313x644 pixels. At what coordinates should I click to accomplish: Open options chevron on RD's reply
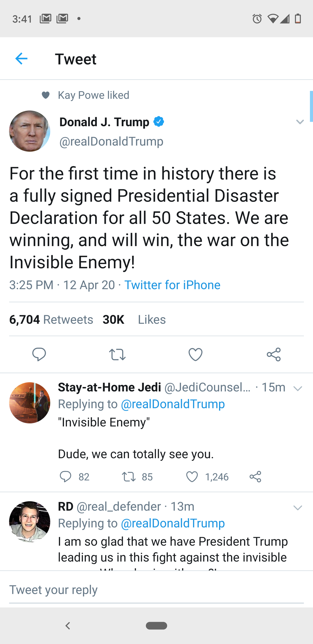point(298,508)
